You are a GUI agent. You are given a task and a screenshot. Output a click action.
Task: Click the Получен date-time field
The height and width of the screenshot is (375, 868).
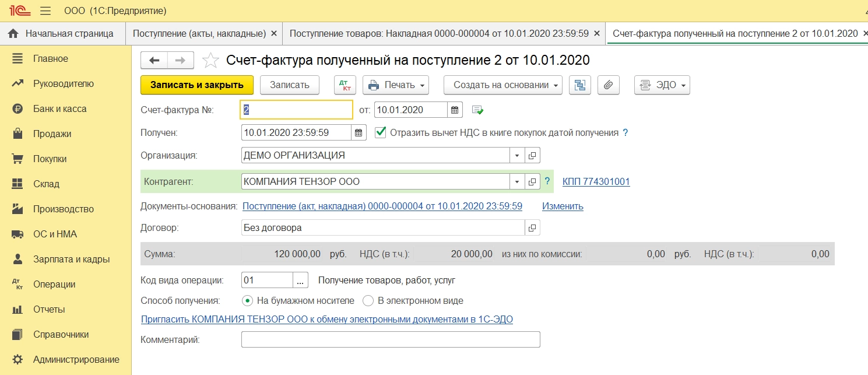click(296, 132)
